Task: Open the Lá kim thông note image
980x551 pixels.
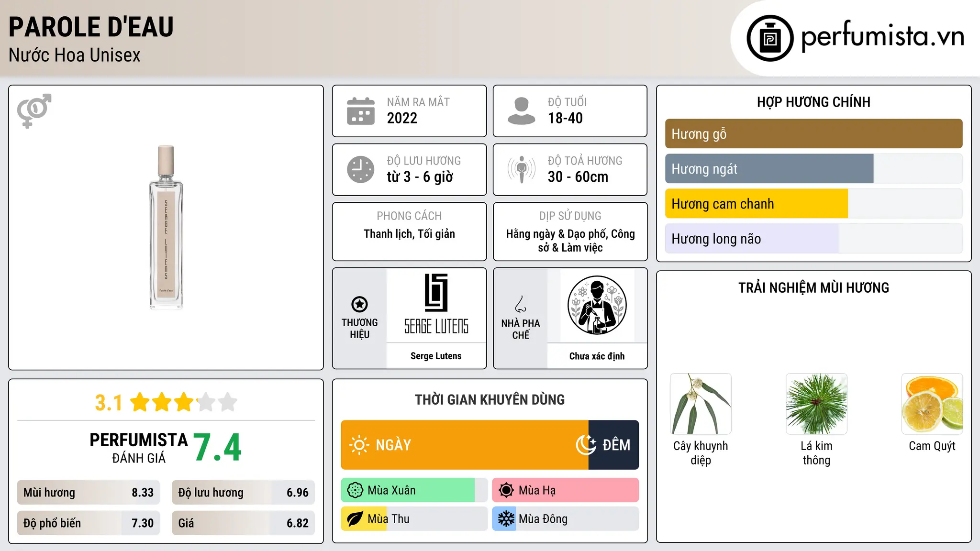Action: pyautogui.click(x=816, y=404)
